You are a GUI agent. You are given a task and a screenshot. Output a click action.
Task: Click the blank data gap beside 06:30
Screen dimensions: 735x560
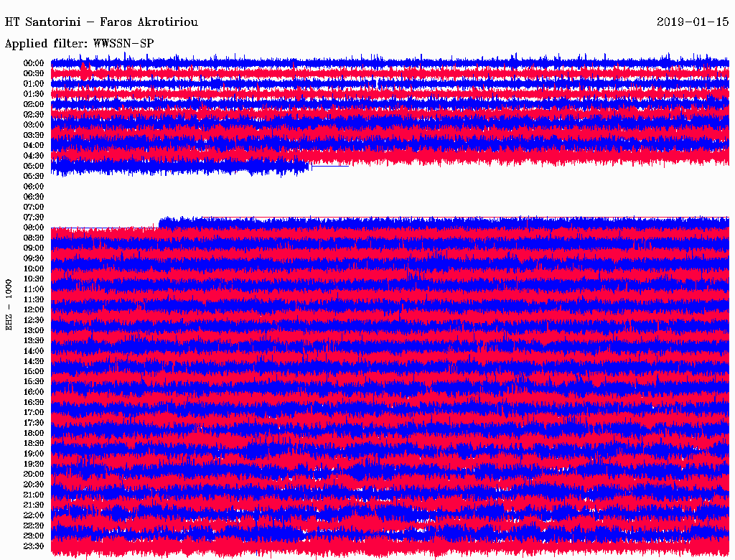(388, 196)
